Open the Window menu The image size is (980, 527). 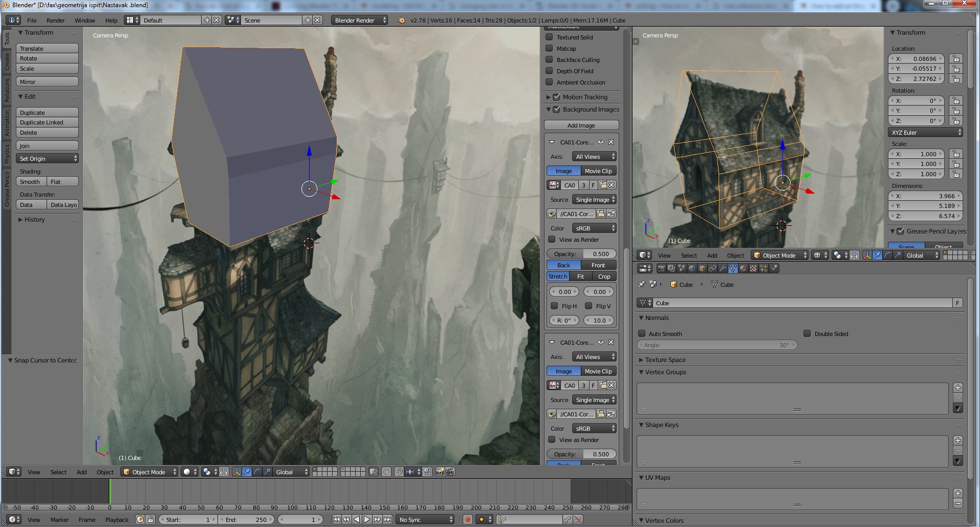point(84,20)
